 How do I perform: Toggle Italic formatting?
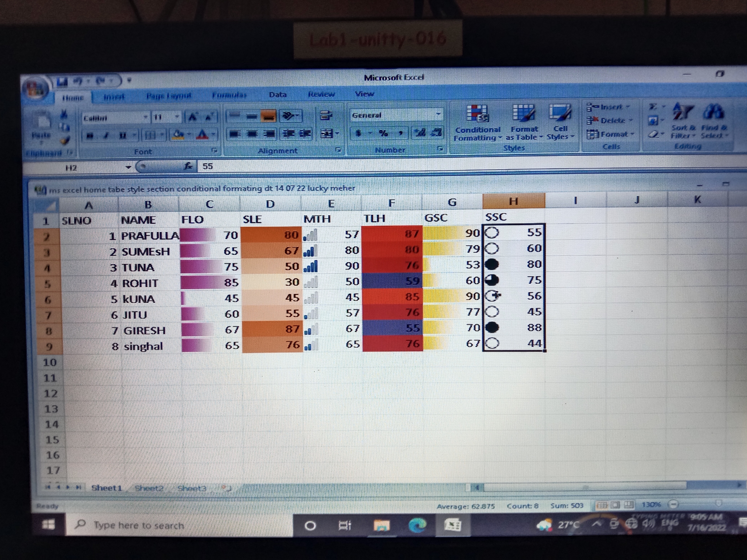point(106,136)
